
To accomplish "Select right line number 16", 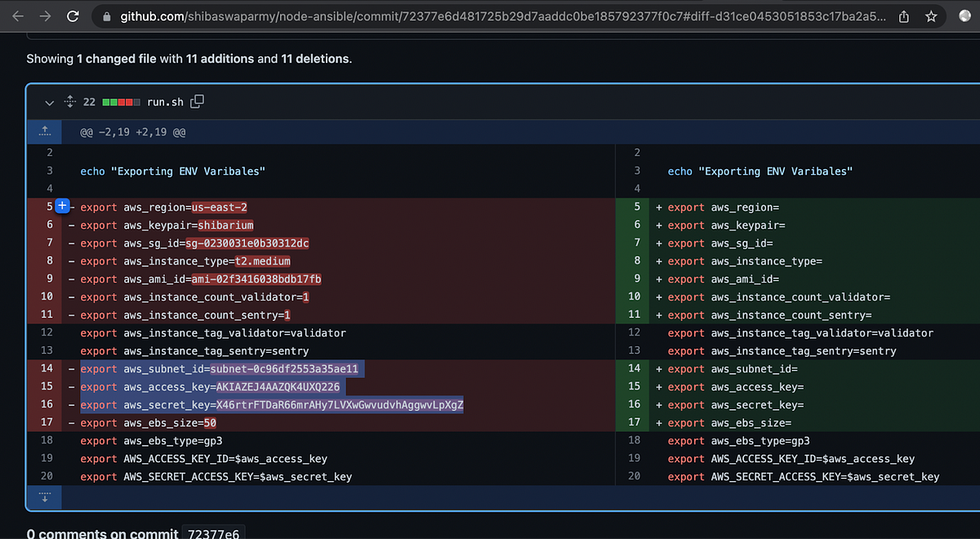I will [x=635, y=405].
